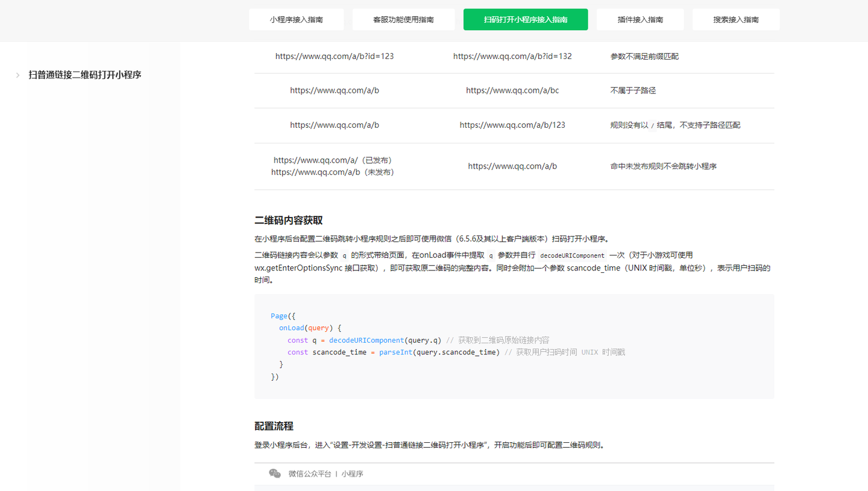868x491 pixels.
Task: Switch to the 插件接入指南 tab
Action: [640, 19]
